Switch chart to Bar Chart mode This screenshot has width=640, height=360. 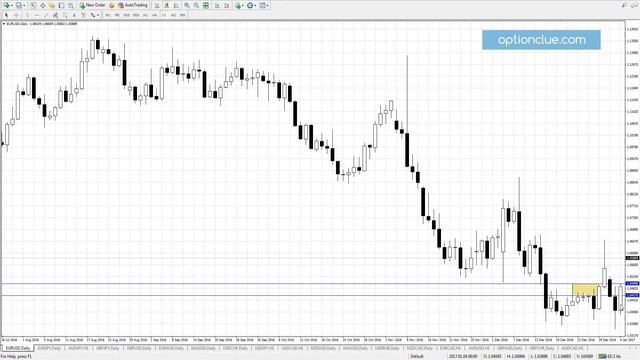tap(157, 5)
